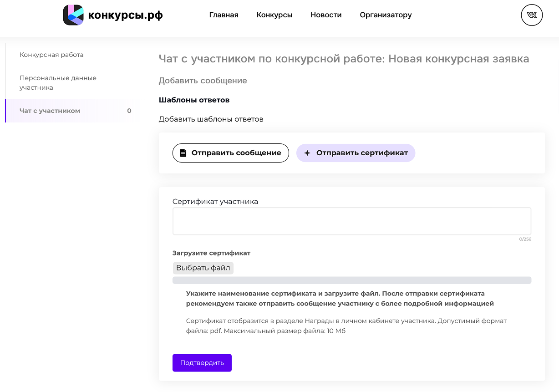
Task: Click the purple Подтвердить button
Action: pos(202,363)
